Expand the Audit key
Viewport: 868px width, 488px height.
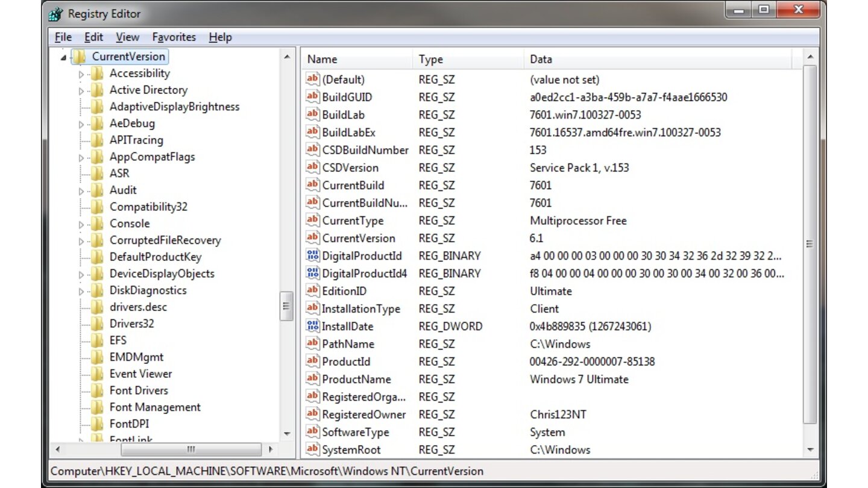[81, 191]
